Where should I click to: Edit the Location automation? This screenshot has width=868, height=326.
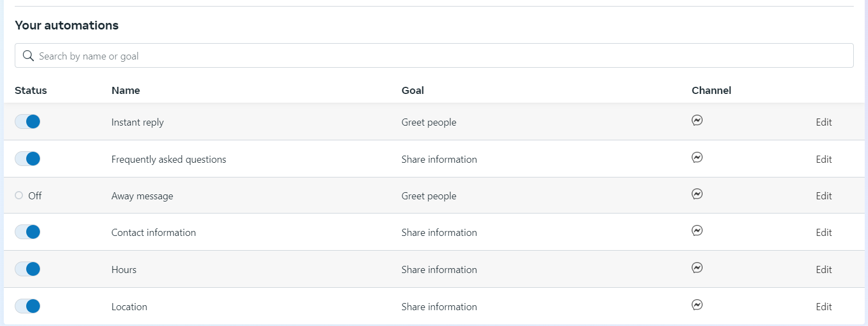pyautogui.click(x=823, y=307)
